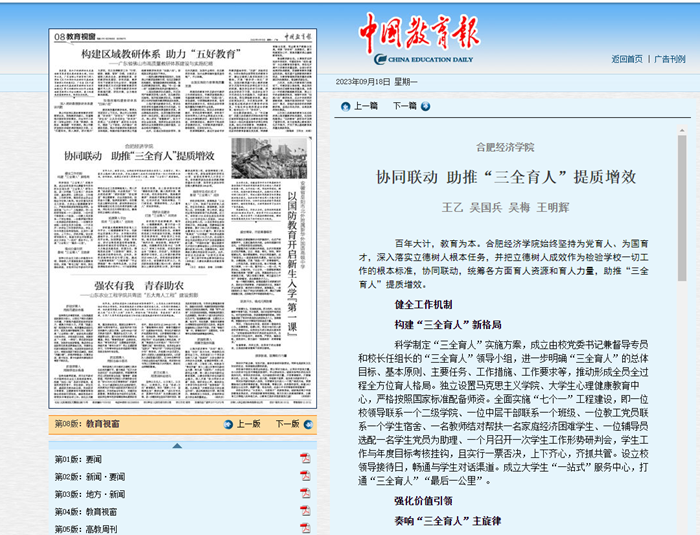The image size is (700, 535).
Task: Collapse the page list with triangle arrow
Action: [x=176, y=443]
